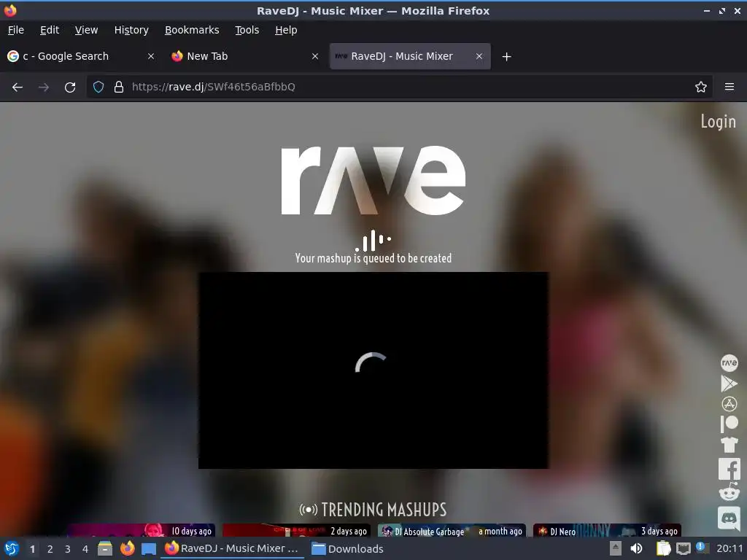
Task: Switch to the New Tab tab
Action: click(x=245, y=56)
